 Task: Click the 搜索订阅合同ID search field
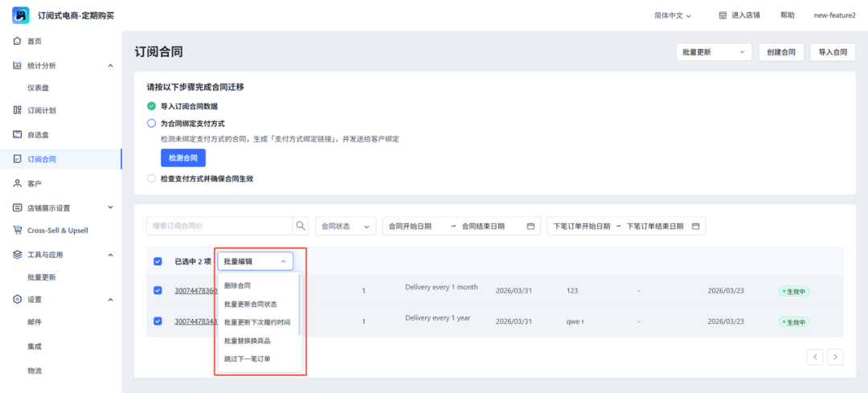coord(219,226)
